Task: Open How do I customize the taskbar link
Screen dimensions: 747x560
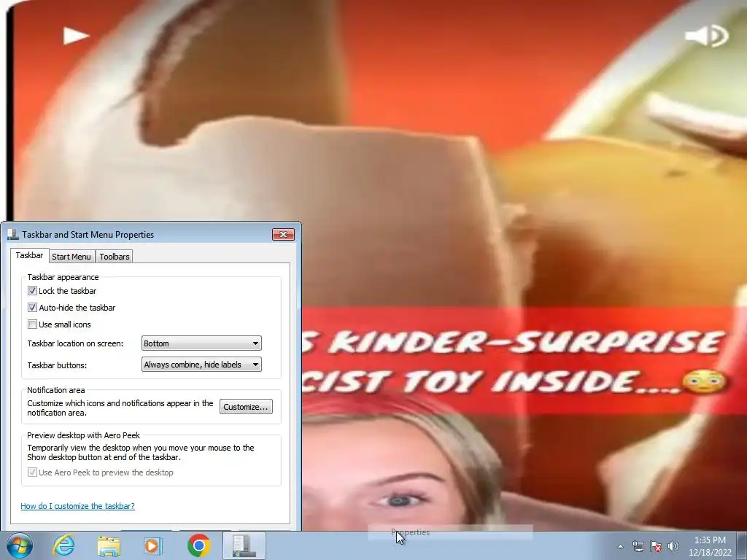Action: [77, 506]
